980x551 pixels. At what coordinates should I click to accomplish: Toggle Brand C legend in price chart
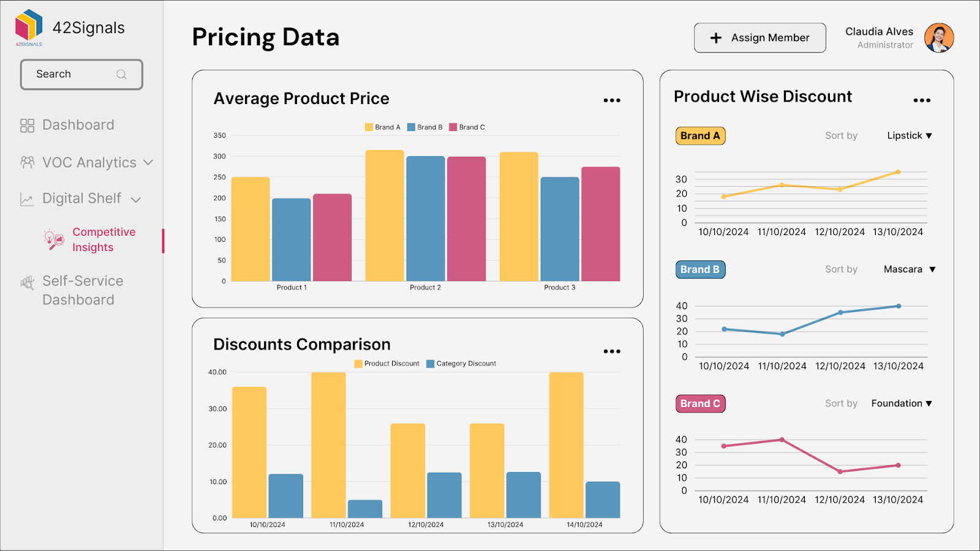coord(467,127)
